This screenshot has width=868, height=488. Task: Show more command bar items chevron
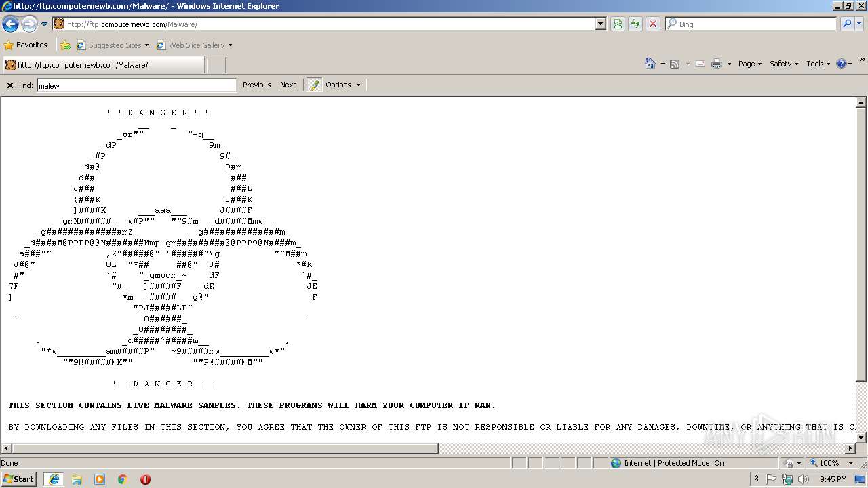click(862, 60)
